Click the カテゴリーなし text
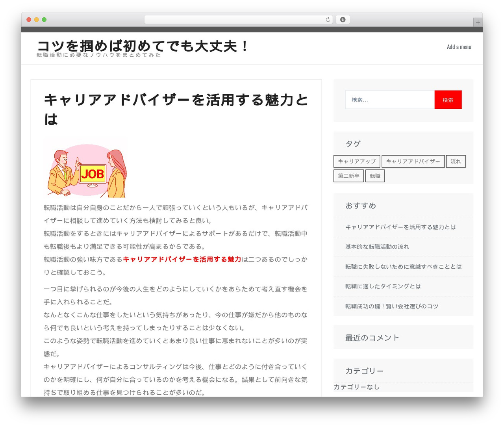Viewport: 504px width, 427px height. pos(357,387)
